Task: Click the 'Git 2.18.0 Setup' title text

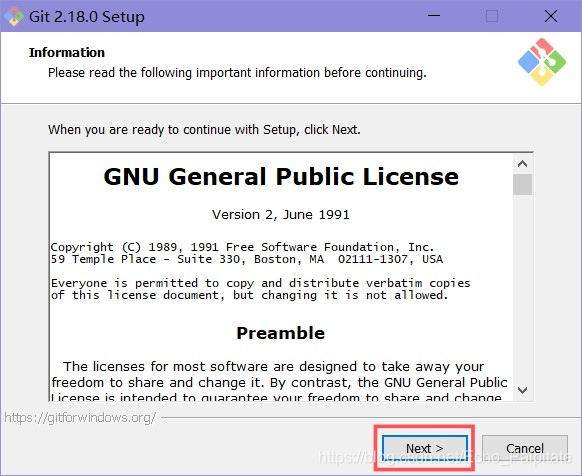Action: click(87, 17)
